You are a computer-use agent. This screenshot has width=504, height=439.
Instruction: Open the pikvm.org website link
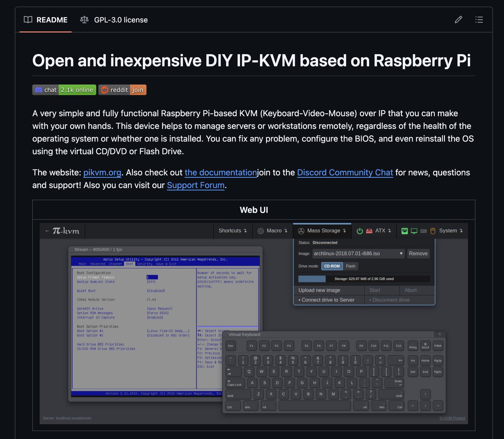pyautogui.click(x=102, y=172)
